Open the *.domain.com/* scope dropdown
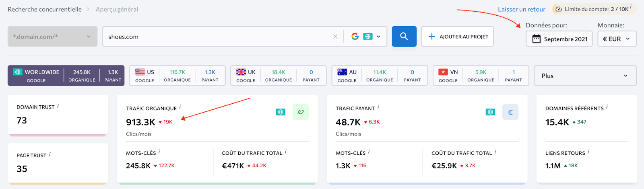The image size is (644, 189). click(53, 37)
